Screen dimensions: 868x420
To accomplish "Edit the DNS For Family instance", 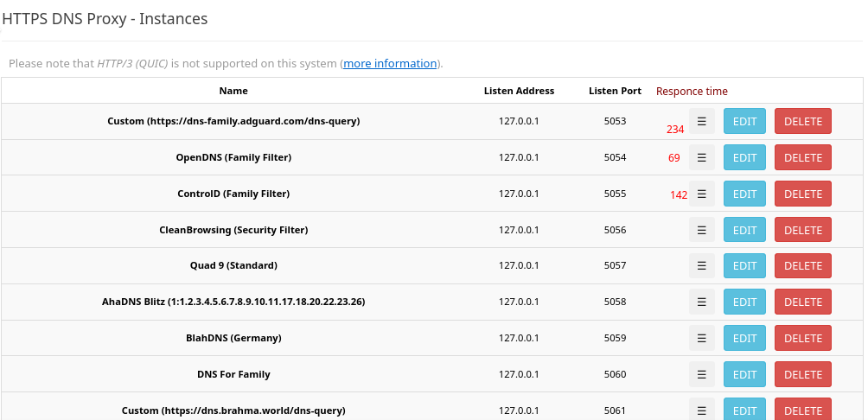I will [744, 374].
